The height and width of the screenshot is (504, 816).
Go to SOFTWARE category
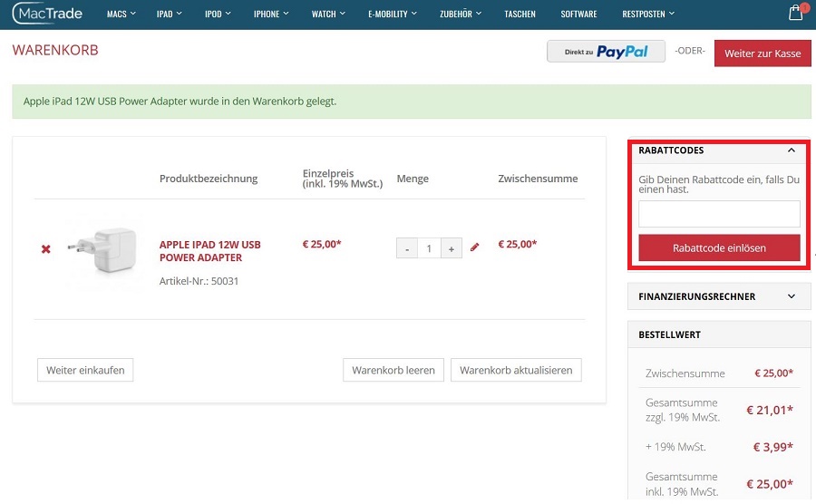pos(578,14)
